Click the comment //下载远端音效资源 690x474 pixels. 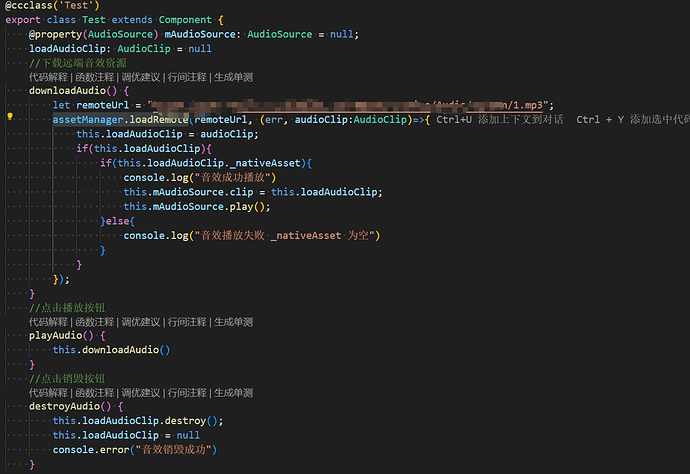(x=78, y=63)
